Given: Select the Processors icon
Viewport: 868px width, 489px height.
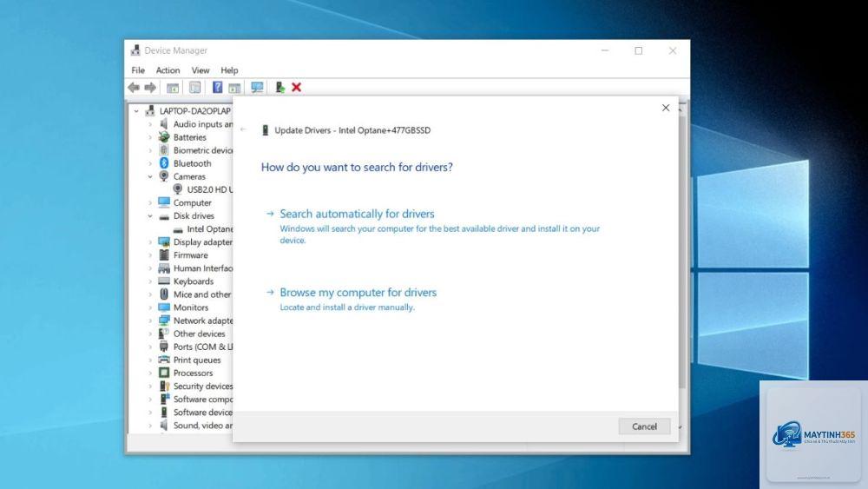Looking at the screenshot, I should coord(164,373).
